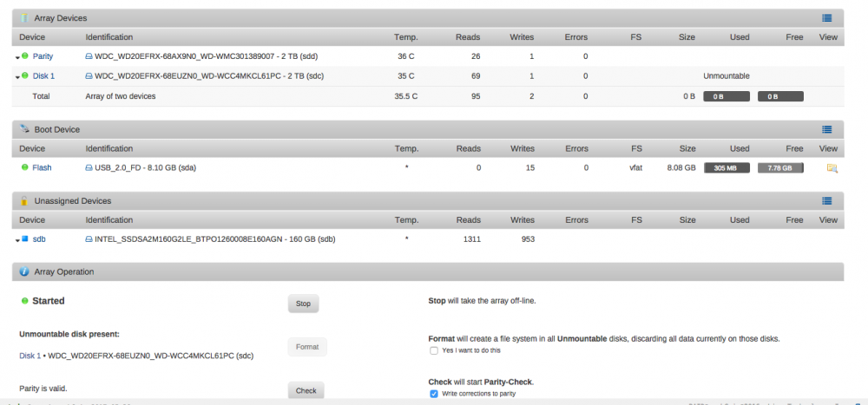Click the Total row Free 0 B bar
The height and width of the screenshot is (405, 868).
780,96
